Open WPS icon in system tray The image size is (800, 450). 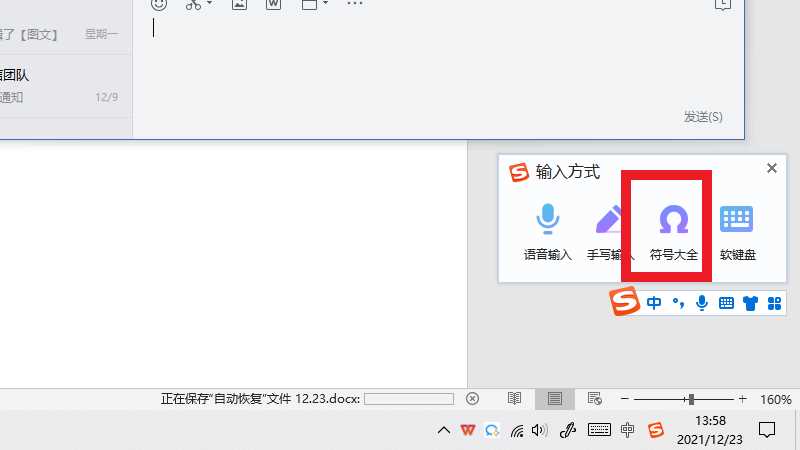(468, 430)
